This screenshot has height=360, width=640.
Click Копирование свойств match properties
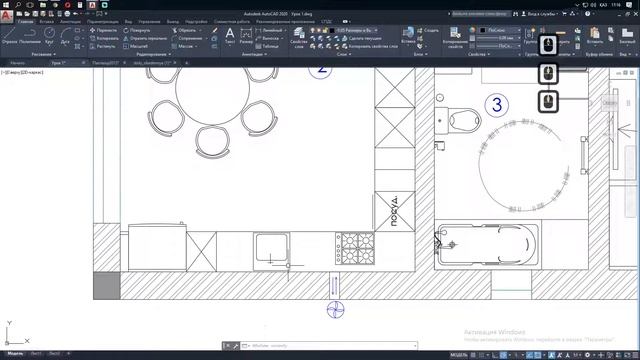[455, 38]
